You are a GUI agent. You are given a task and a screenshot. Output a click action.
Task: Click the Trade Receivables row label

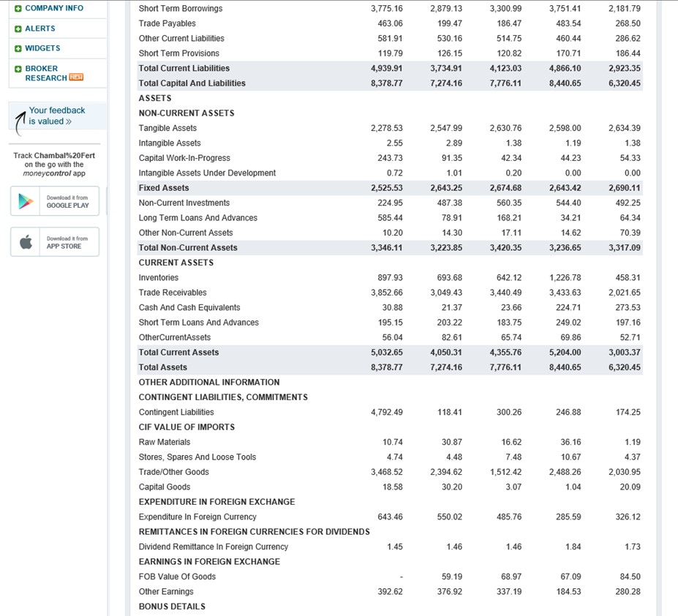(173, 292)
